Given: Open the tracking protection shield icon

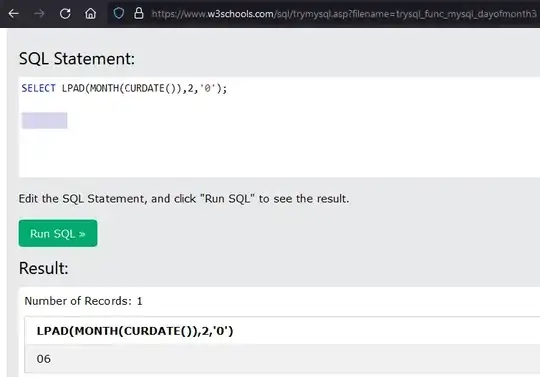Looking at the screenshot, I should 119,13.
